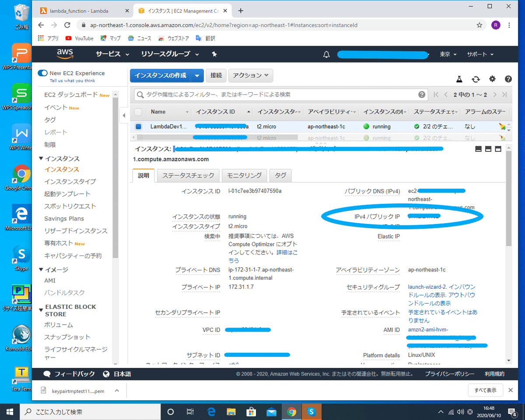This screenshot has width=525, height=420.
Task: Go to first page of instances
Action: tap(436, 94)
